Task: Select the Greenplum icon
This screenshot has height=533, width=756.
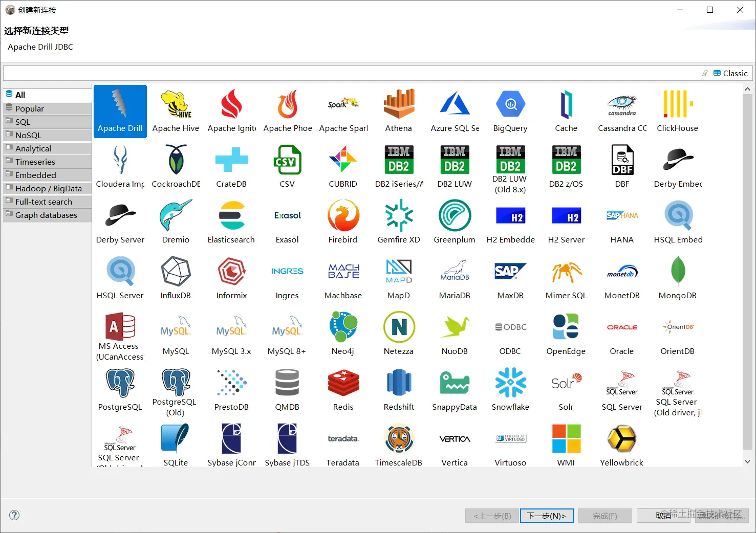Action: (455, 215)
